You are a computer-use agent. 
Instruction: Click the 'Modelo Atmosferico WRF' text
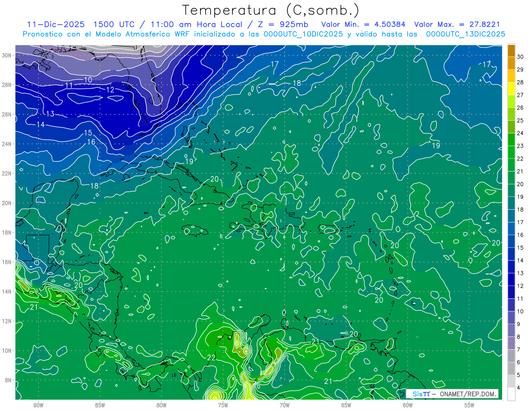144,34
